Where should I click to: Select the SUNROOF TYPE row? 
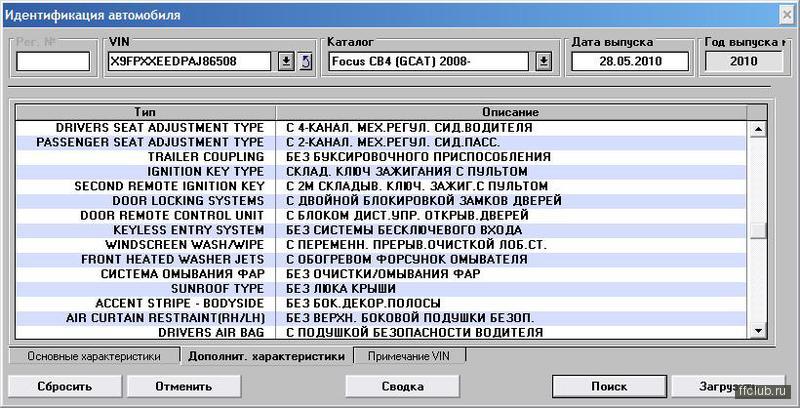click(x=381, y=289)
